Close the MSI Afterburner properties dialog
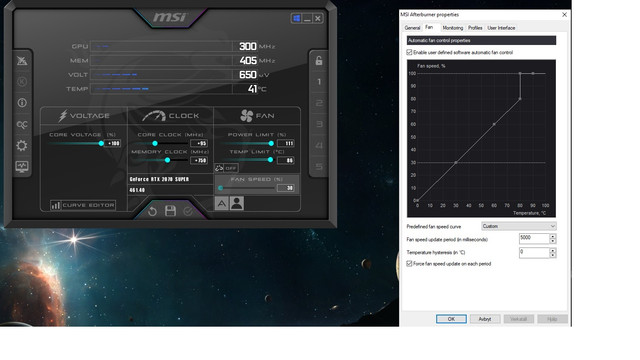This screenshot has width=640, height=360. [x=564, y=14]
